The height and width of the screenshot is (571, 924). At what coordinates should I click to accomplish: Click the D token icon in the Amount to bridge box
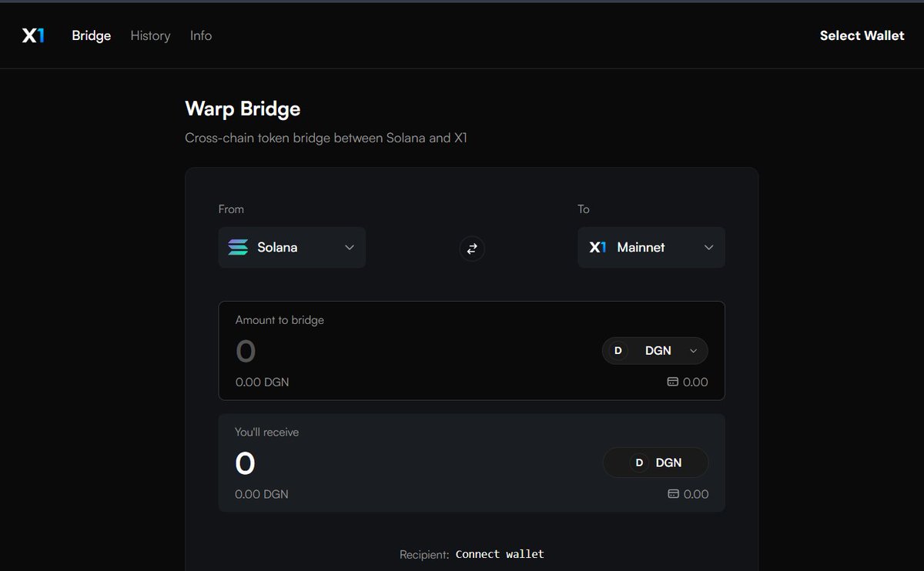[618, 350]
